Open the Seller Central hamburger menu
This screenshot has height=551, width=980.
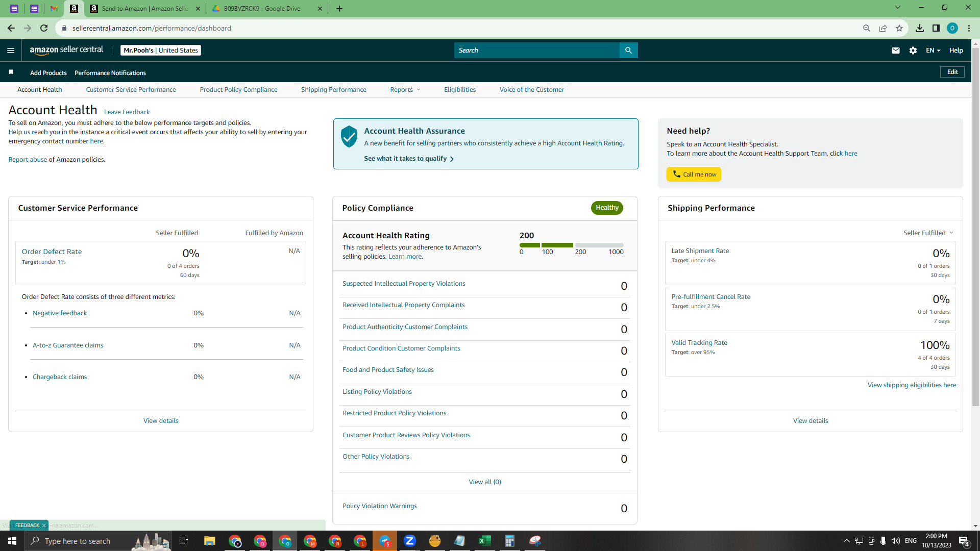pyautogui.click(x=11, y=51)
